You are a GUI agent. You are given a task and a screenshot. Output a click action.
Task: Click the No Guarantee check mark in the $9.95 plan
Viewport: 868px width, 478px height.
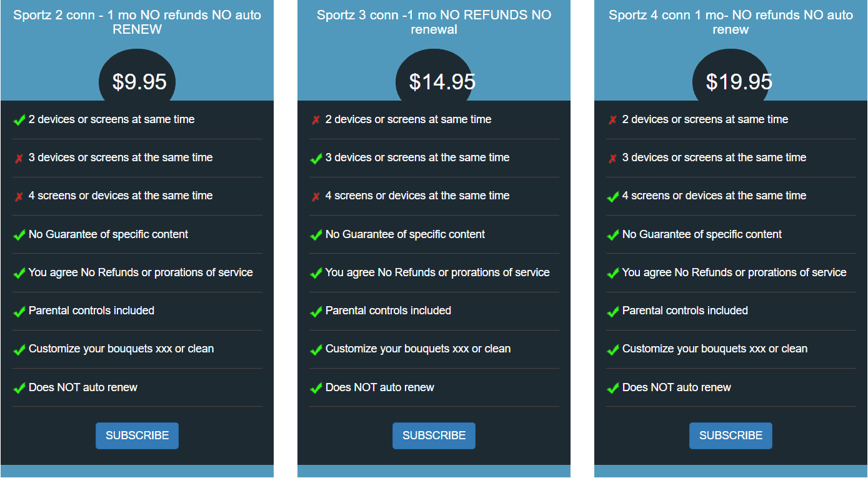pos(19,235)
